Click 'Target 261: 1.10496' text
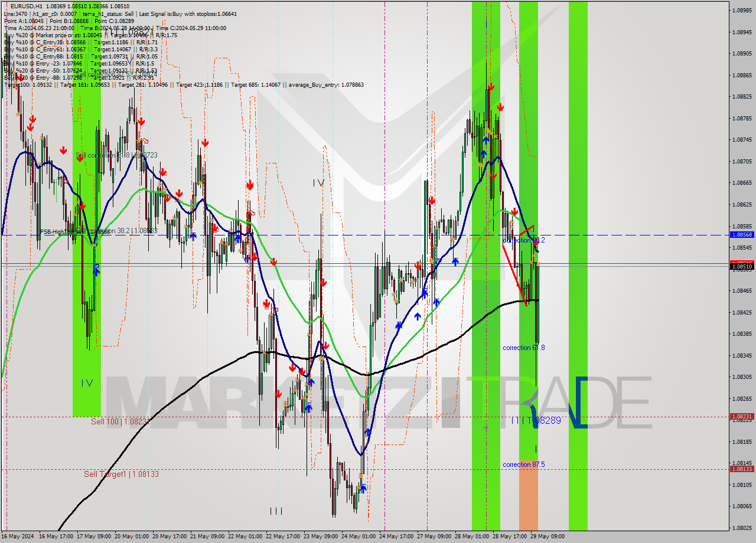 click(142, 85)
